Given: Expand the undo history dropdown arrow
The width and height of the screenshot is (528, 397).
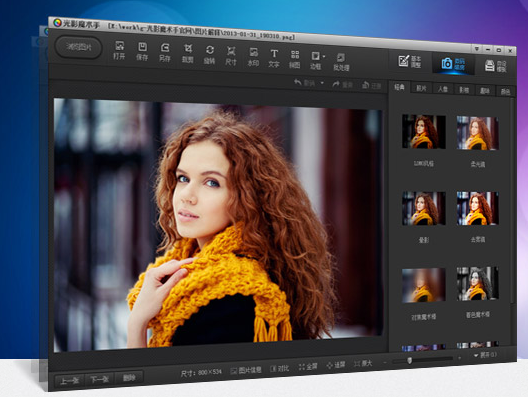Looking at the screenshot, I should coord(322,83).
